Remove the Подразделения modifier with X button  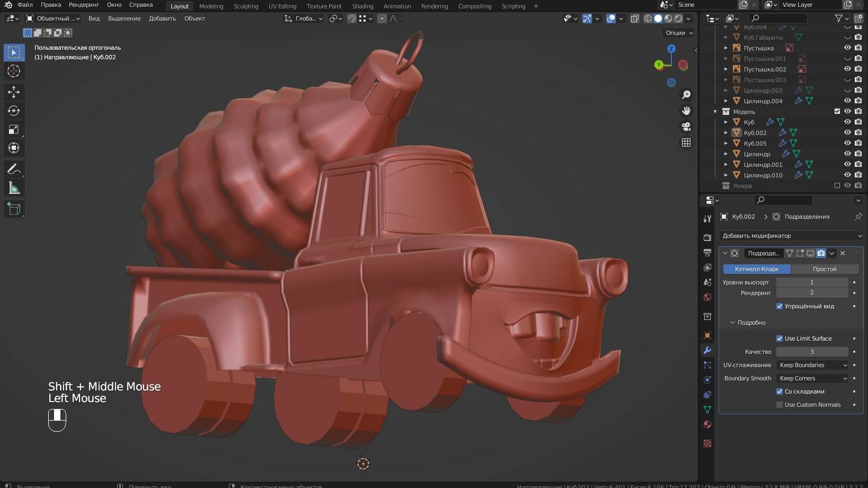click(x=843, y=253)
